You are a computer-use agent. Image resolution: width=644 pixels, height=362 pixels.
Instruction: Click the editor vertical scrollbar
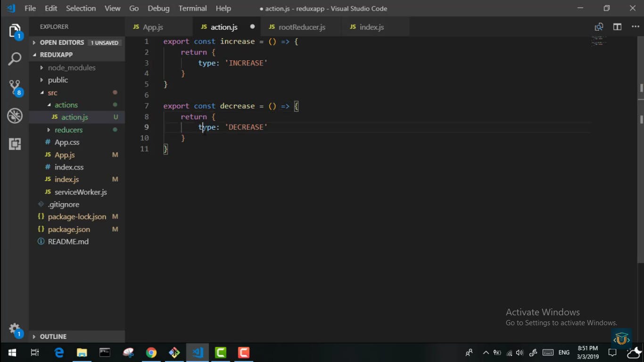click(641, 149)
